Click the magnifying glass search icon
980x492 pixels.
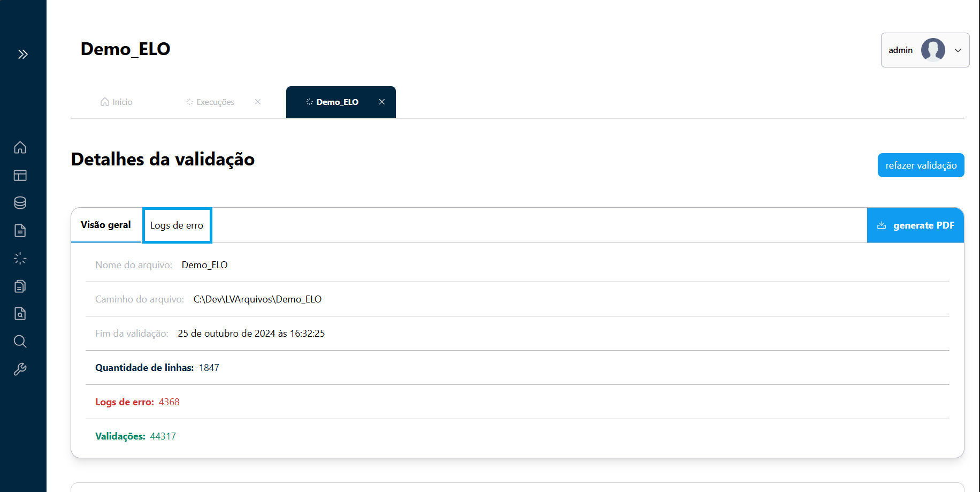(20, 342)
